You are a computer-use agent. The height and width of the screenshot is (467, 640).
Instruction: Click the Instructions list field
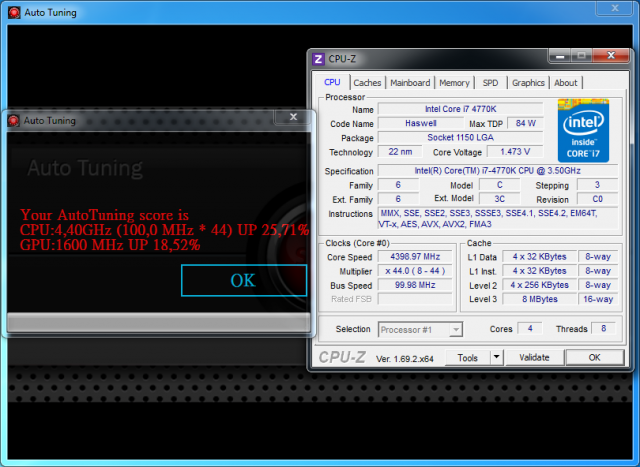click(x=498, y=218)
